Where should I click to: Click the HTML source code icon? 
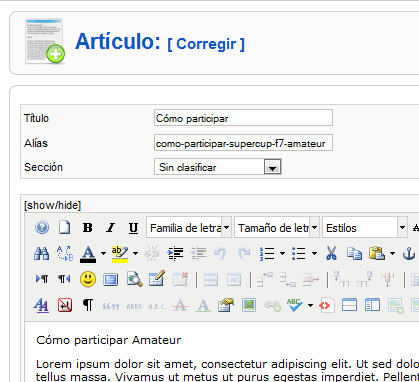point(326,305)
